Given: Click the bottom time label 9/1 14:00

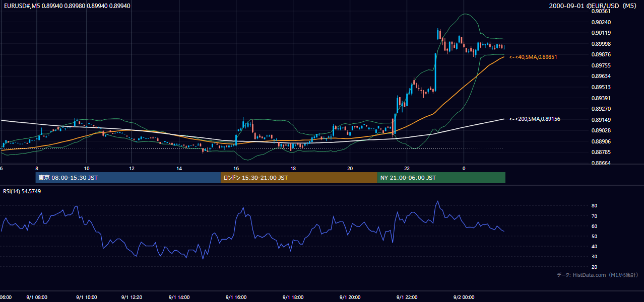Looking at the screenshot, I should tap(179, 297).
